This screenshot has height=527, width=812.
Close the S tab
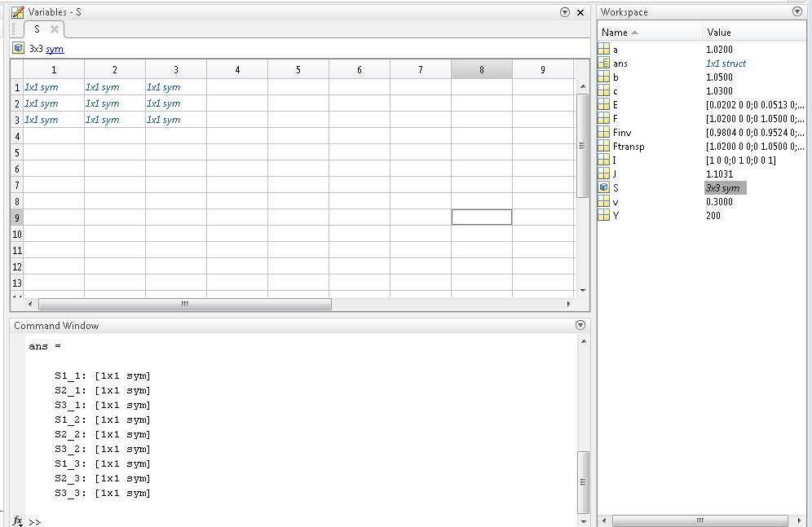coord(55,29)
